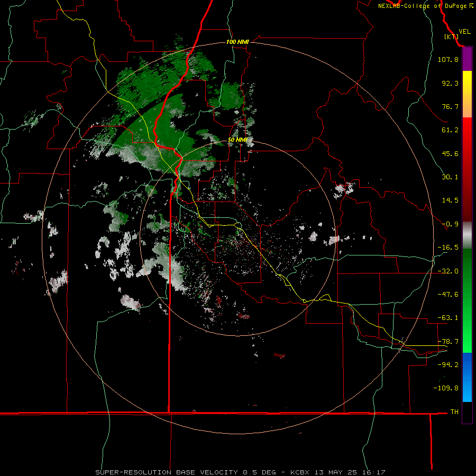Select the 107.8 legend value
The image size is (476, 476).
pyautogui.click(x=448, y=59)
